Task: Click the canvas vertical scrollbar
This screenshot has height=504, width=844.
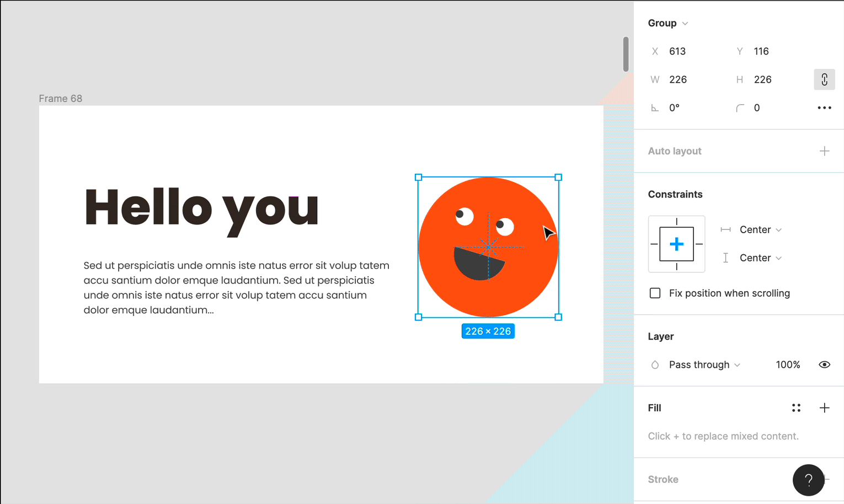Action: 626,54
